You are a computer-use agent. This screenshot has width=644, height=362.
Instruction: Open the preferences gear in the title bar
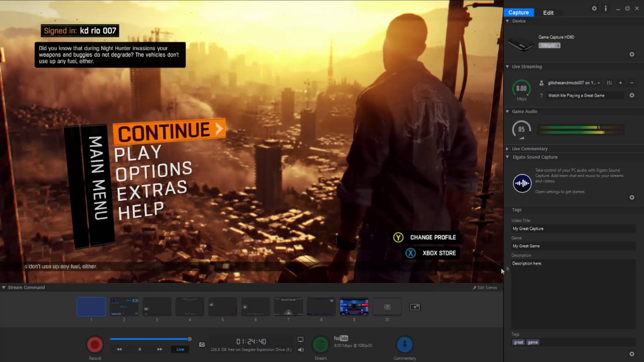(x=594, y=9)
